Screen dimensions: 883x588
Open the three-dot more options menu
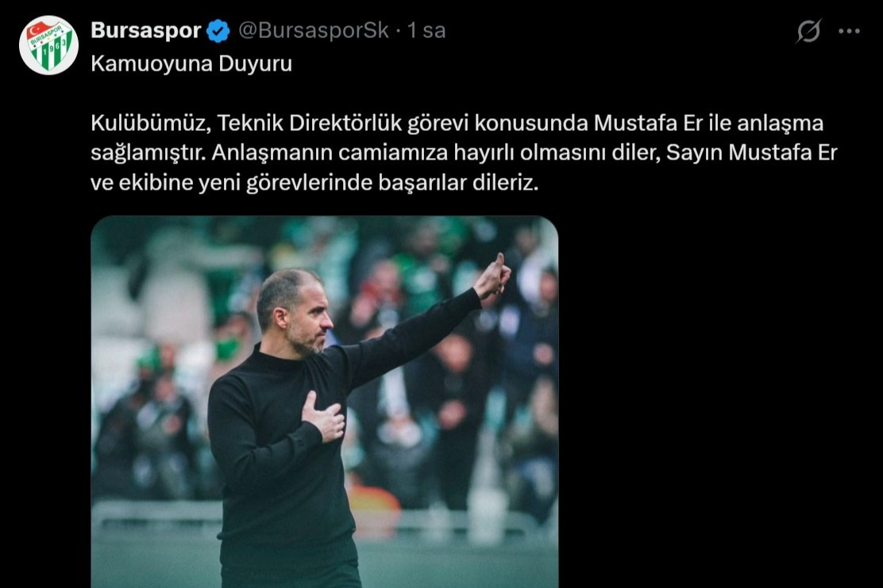click(x=849, y=32)
